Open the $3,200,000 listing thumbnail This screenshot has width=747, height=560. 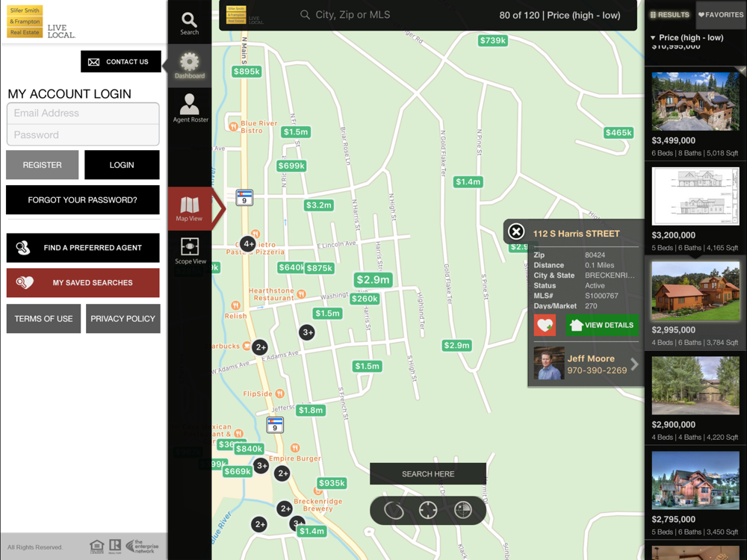point(695,196)
